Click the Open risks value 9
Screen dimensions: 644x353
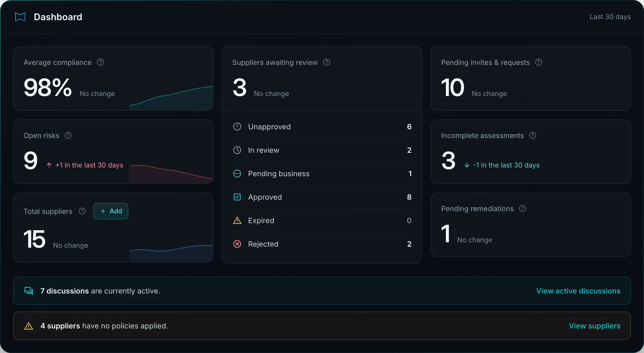(31, 161)
